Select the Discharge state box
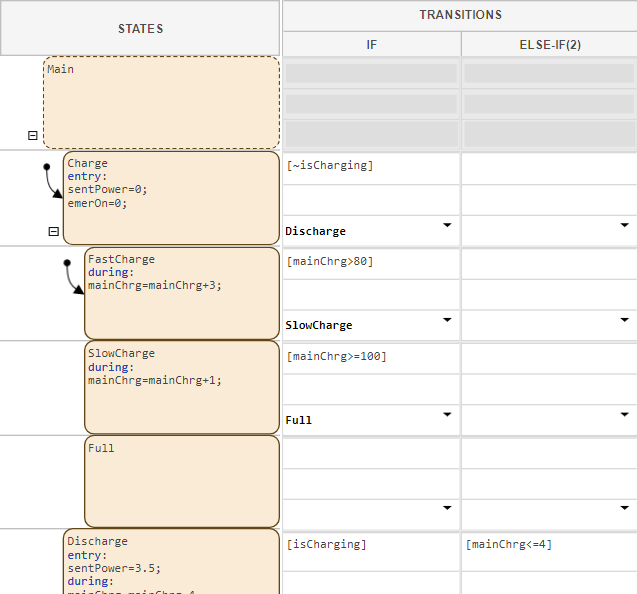 point(170,562)
